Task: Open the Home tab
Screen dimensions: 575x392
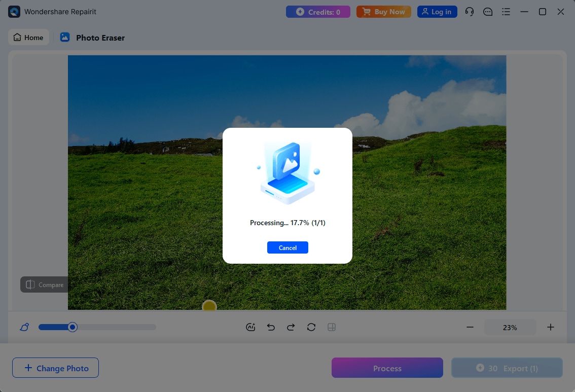Action: (28, 37)
